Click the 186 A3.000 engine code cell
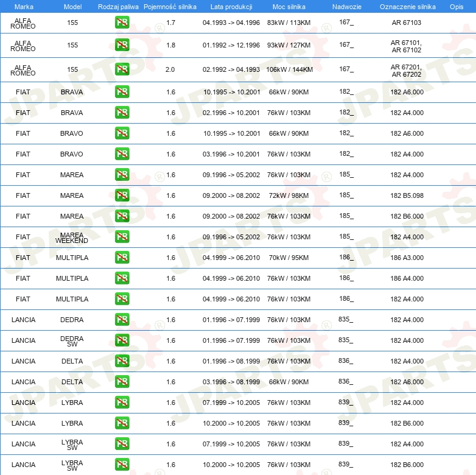476x475 pixels. pyautogui.click(x=407, y=258)
